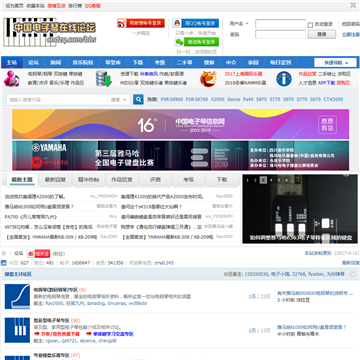Click the red QQ客服 top link

coord(92,5)
